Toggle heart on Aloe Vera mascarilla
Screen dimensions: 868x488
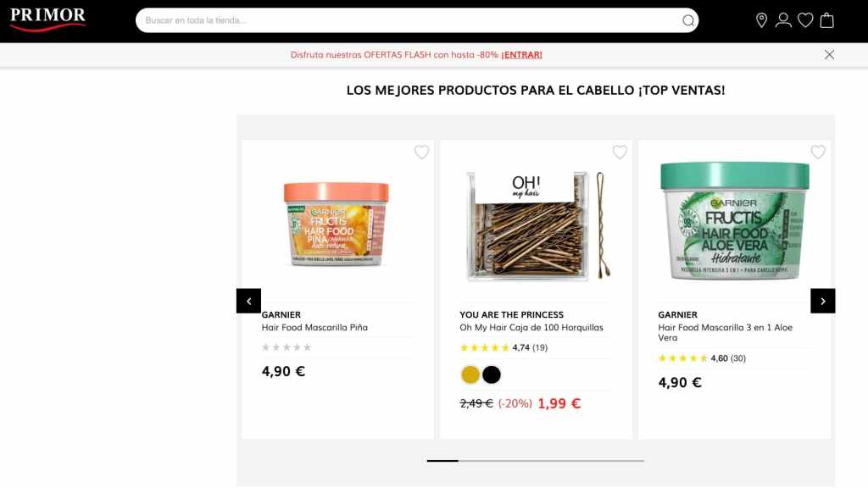[x=818, y=152]
